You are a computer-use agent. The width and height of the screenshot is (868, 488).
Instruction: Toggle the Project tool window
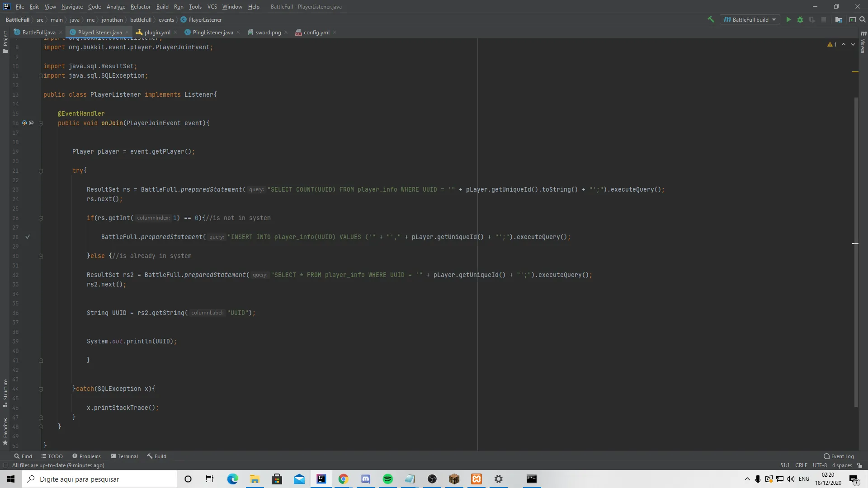click(5, 42)
